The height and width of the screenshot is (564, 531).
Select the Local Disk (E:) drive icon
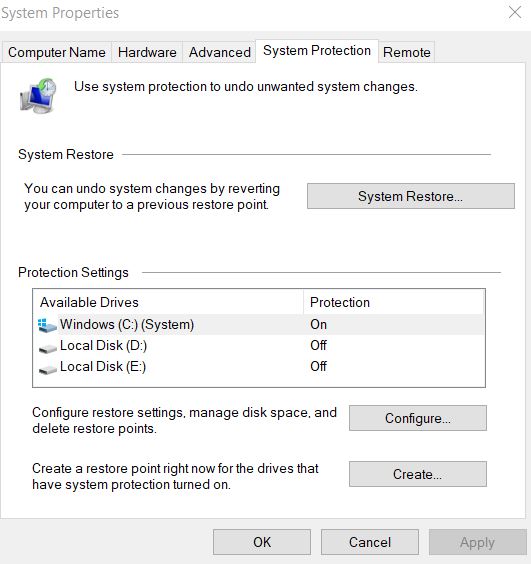[47, 369]
